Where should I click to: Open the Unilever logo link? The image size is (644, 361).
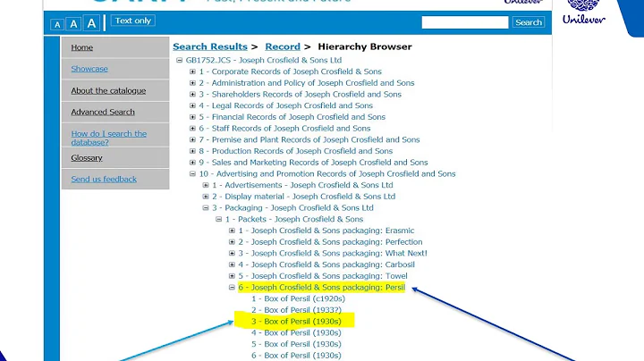(x=583, y=13)
